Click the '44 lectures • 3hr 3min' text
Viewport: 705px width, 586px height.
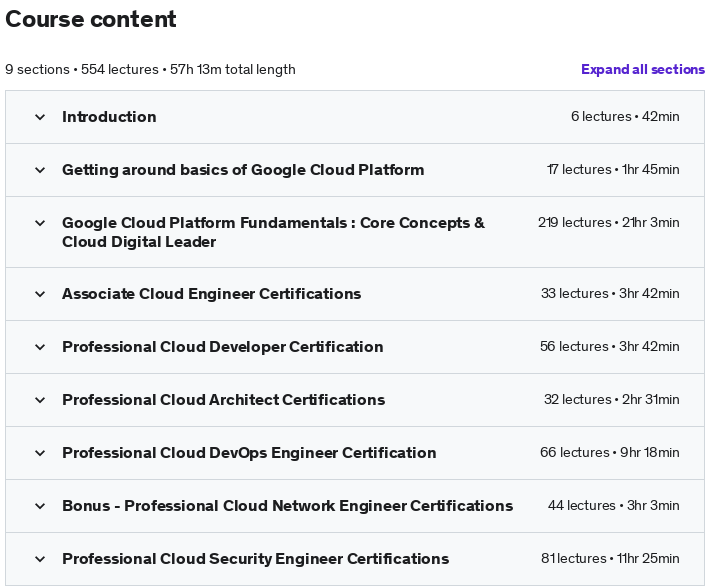tap(614, 505)
